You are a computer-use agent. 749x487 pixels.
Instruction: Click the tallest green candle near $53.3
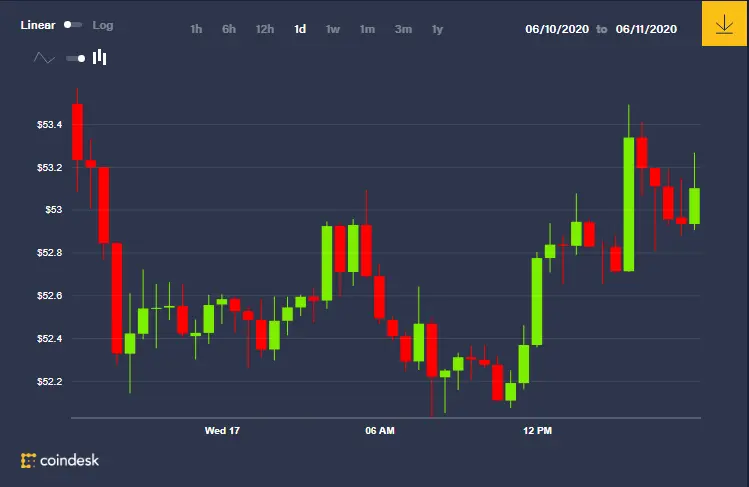(x=629, y=204)
